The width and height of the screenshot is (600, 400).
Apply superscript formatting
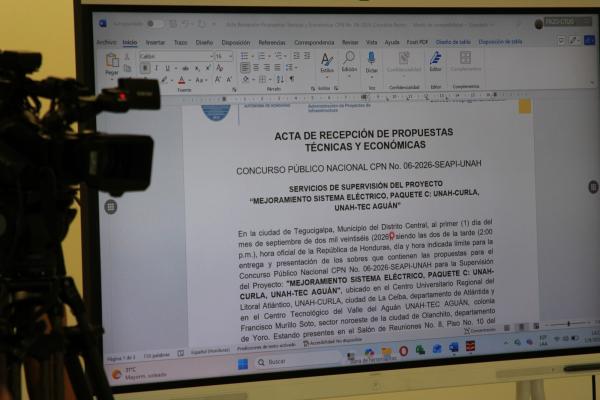pyautogui.click(x=208, y=68)
